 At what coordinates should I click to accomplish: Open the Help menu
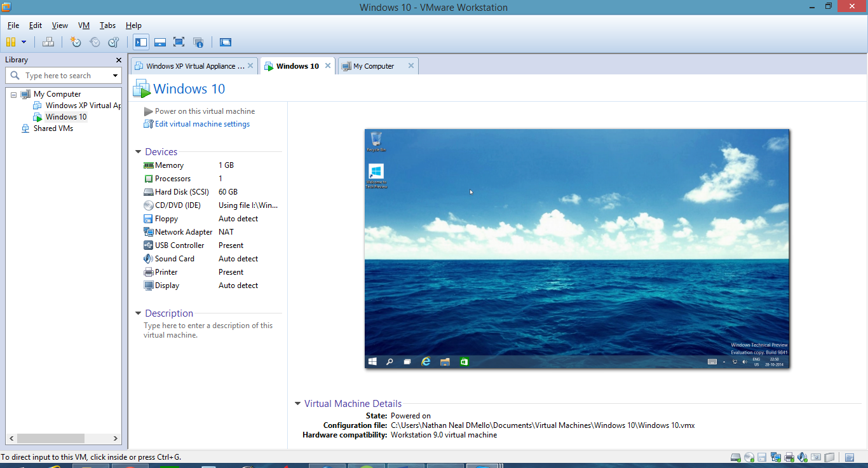tap(133, 25)
